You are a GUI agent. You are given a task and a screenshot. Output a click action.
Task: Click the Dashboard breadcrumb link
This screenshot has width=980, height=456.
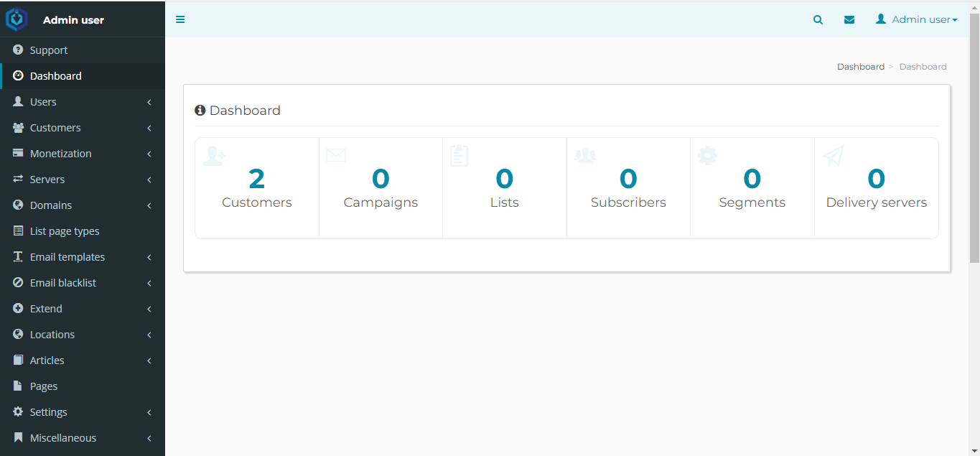coord(861,66)
